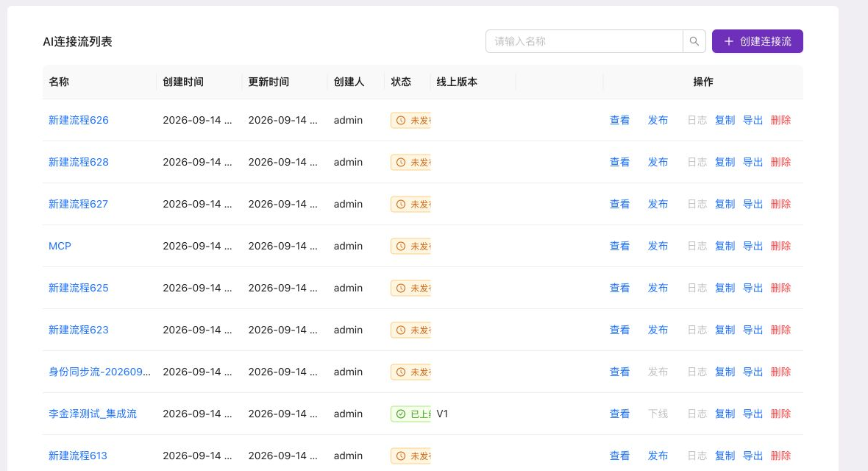This screenshot has width=868, height=471.
Task: Click 发布 for 新建流程623
Action: [x=658, y=330]
